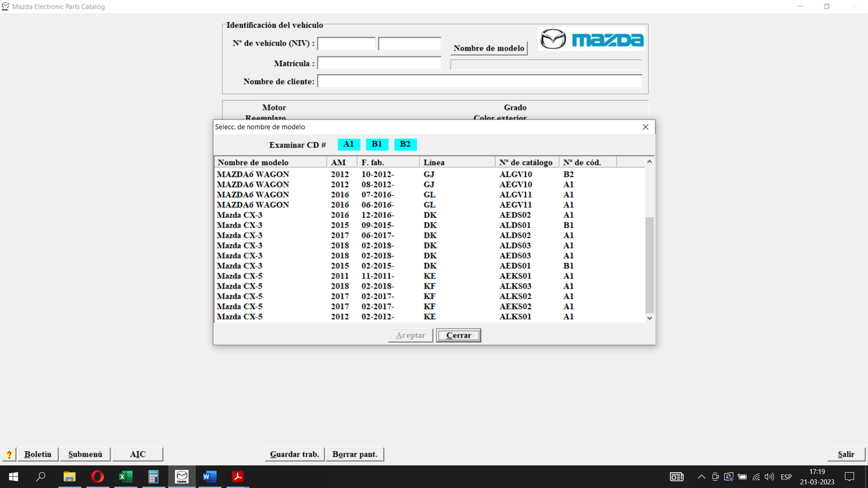
Task: Open Calculator from taskbar
Action: [153, 477]
